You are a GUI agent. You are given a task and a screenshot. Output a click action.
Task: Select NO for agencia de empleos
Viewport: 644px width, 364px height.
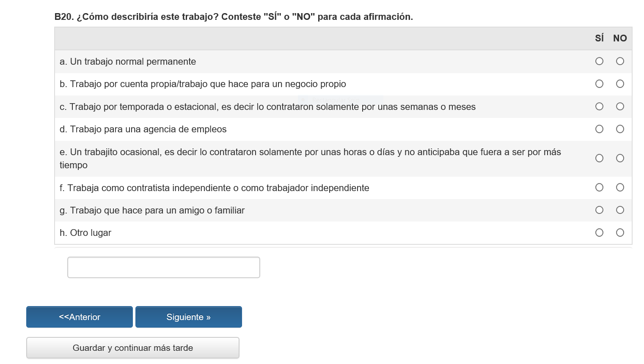click(620, 129)
